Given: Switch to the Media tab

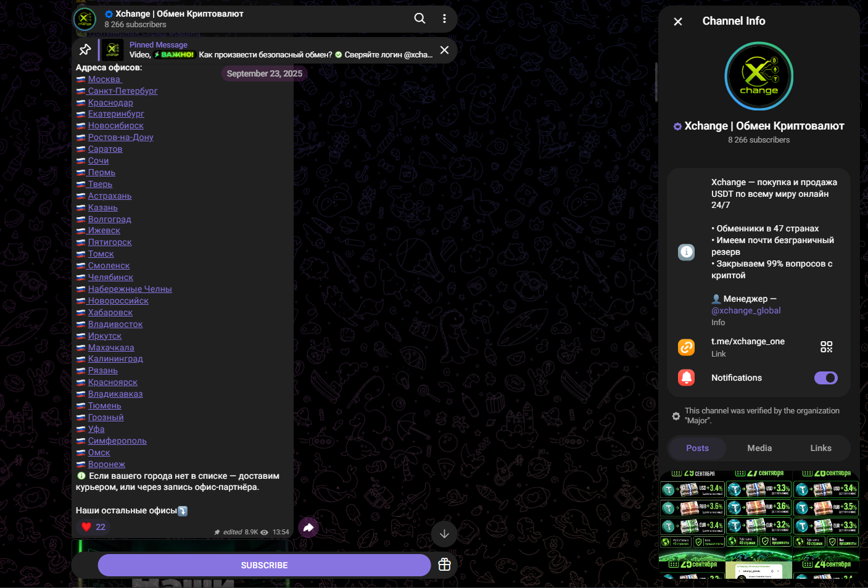Looking at the screenshot, I should [759, 448].
